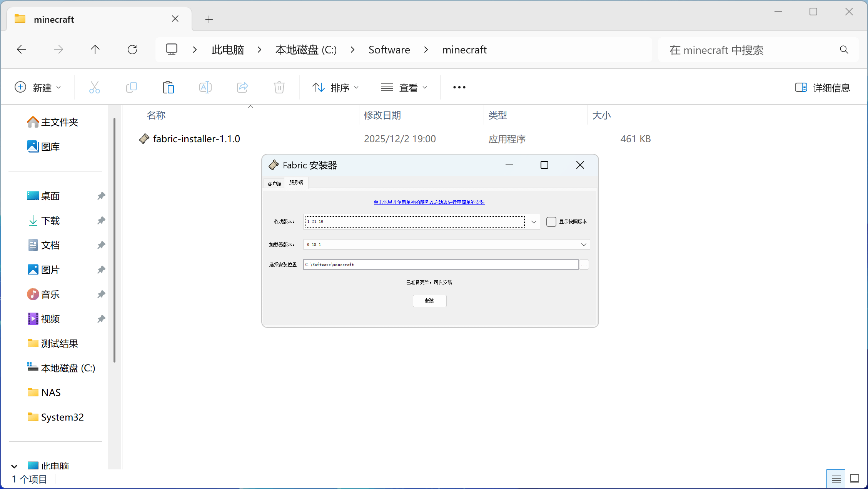The image size is (868, 489).
Task: Toggle the 详细信息 details pane
Action: [822, 88]
